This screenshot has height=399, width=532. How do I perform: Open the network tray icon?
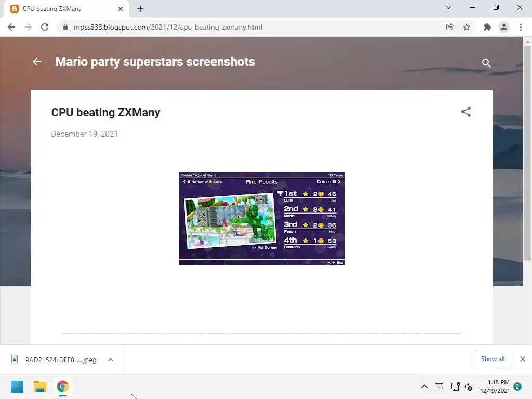(x=455, y=387)
